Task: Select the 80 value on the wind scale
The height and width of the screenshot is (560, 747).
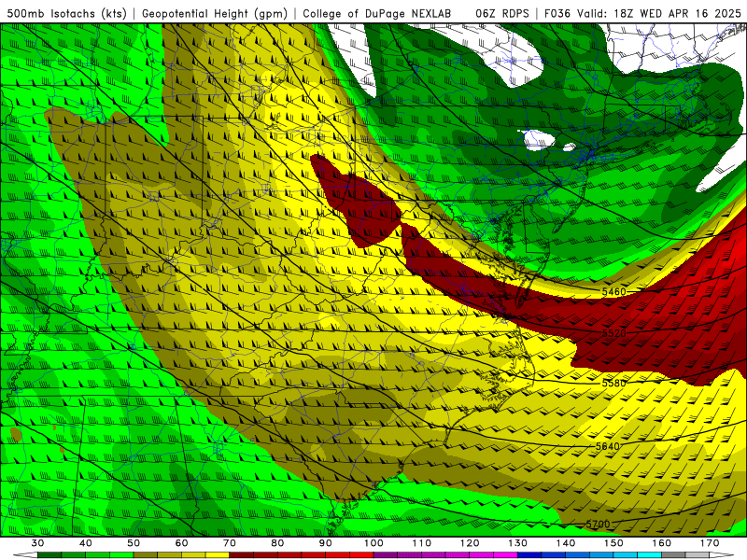Action: coord(277,543)
